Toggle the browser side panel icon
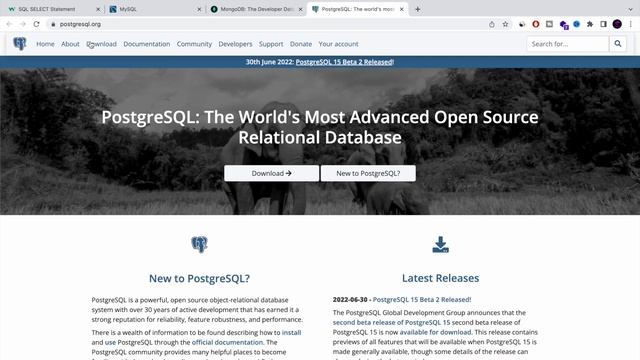640x360 pixels. (x=603, y=24)
